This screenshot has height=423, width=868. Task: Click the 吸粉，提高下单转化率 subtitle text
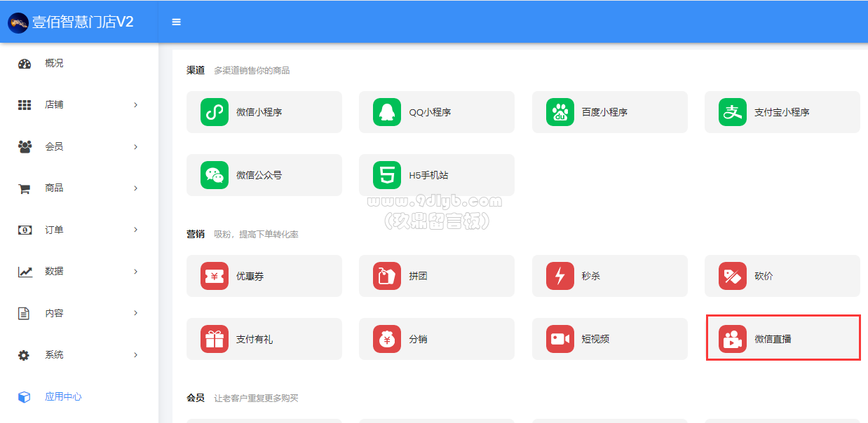[256, 235]
